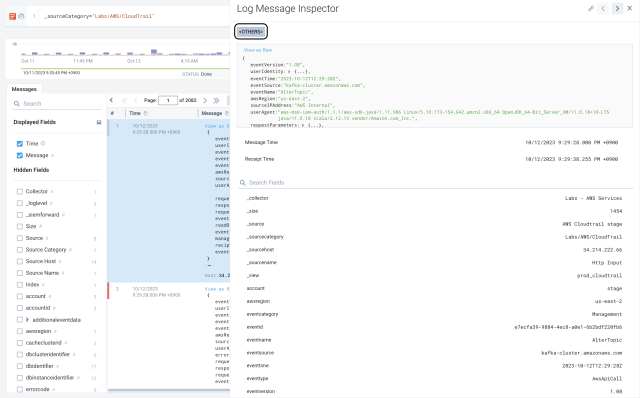Check the awsregion hidden field
The height and width of the screenshot is (398, 640).
20,331
